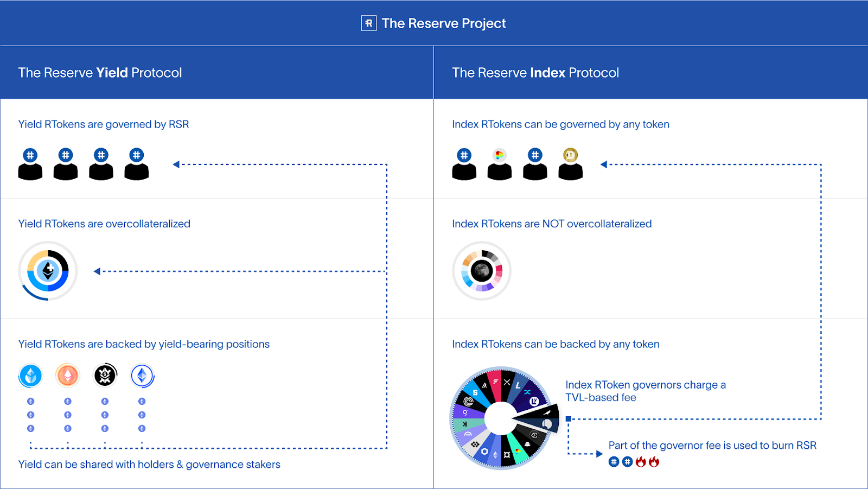Click the first RSR staker figure

pyautogui.click(x=30, y=163)
